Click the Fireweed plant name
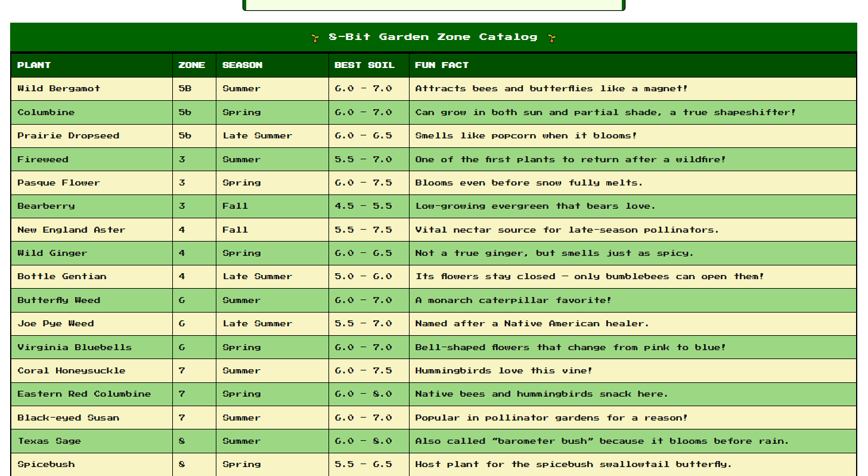868x476 pixels. click(42, 159)
